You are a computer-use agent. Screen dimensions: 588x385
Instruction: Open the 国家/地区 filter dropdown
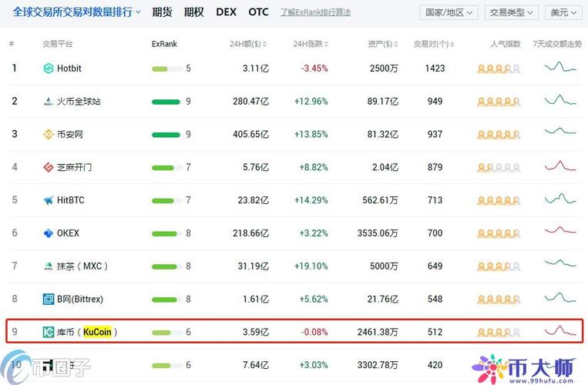[x=449, y=12]
